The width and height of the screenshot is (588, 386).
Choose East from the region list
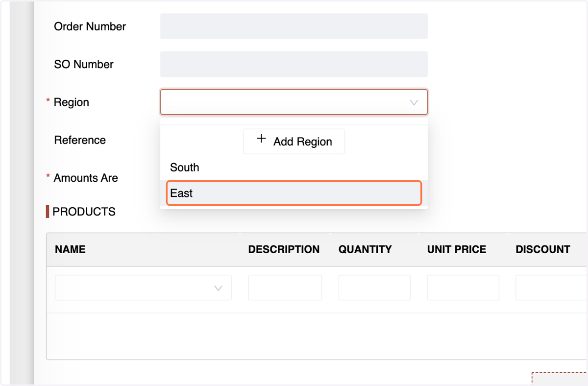click(x=294, y=193)
